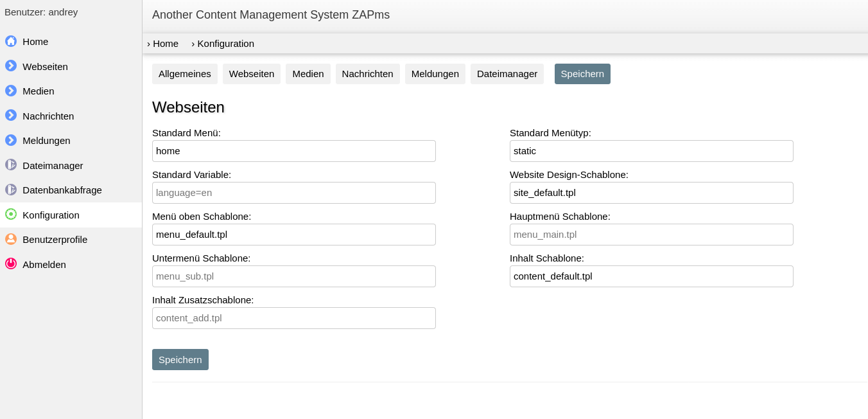Click the 'Benutzer: andrey' text

coord(41,12)
